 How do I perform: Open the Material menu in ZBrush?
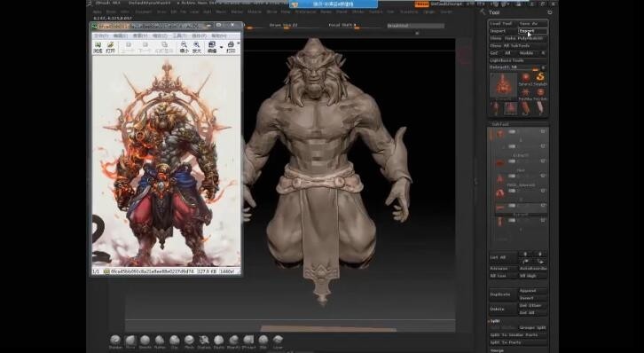click(x=255, y=12)
